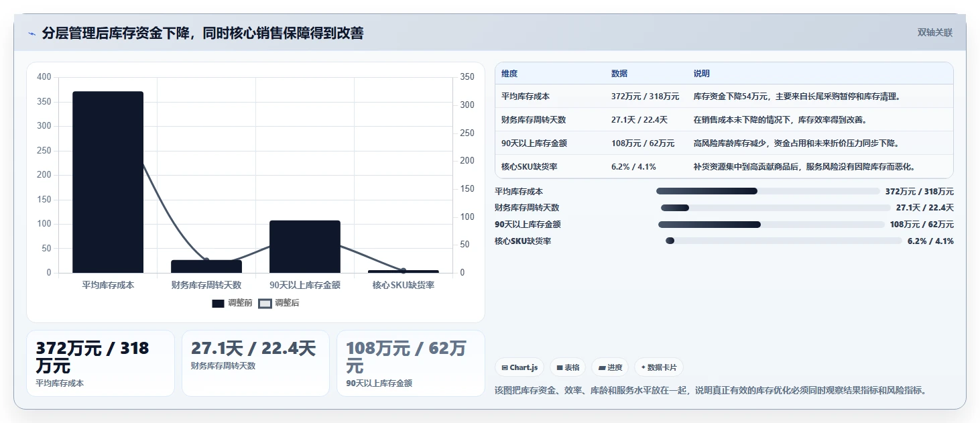980x423 pixels.
Task: Click the 数据 column header
Action: coord(619,74)
